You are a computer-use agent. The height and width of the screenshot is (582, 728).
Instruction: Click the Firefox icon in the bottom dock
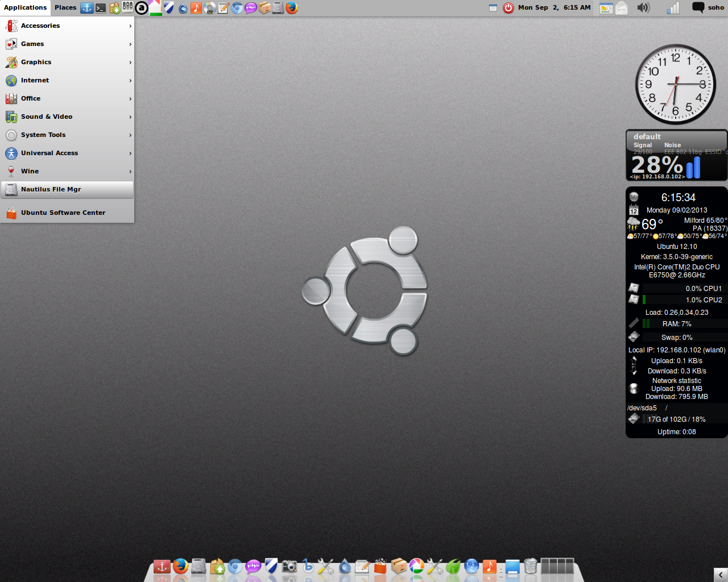click(x=180, y=566)
